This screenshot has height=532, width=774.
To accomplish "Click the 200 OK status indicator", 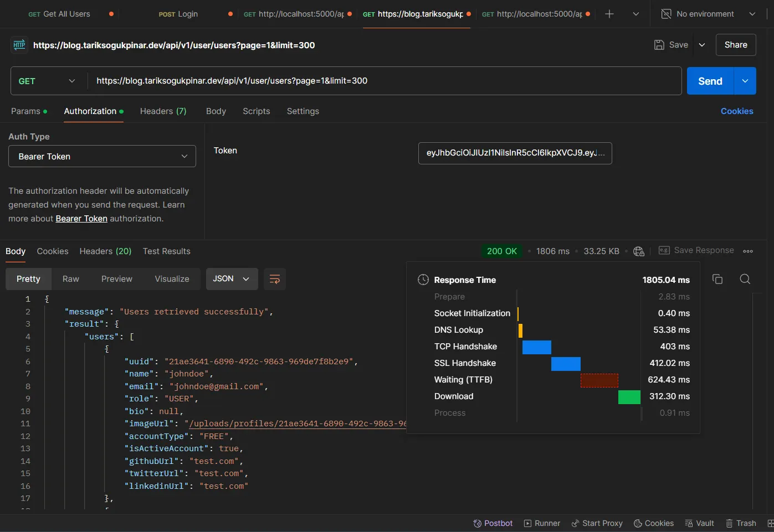I will [502, 251].
